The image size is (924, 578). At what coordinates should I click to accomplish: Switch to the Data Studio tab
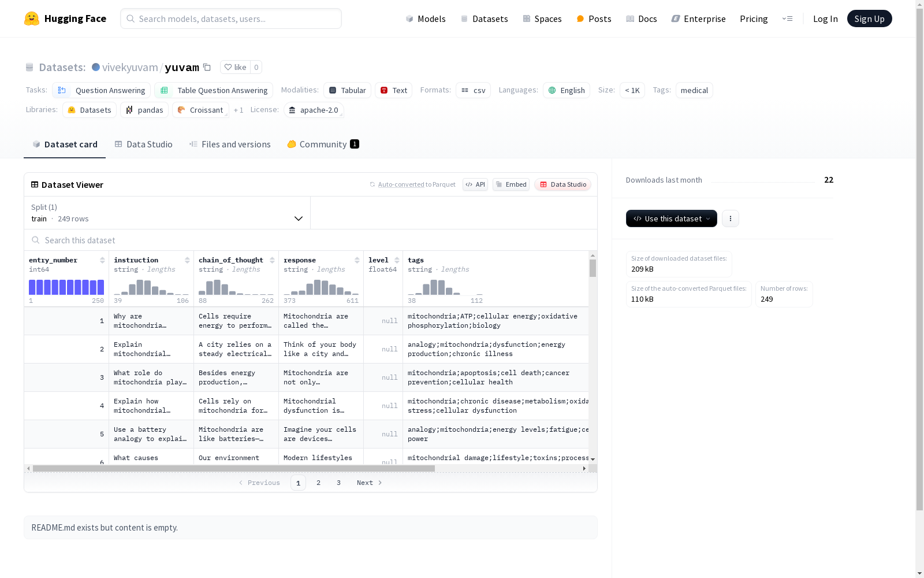[144, 144]
